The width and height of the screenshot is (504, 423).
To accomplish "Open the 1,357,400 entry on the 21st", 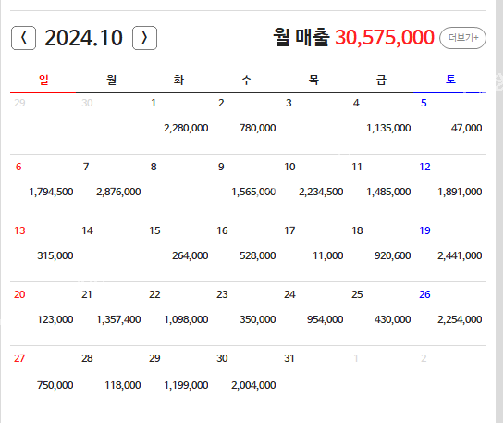I will [118, 319].
